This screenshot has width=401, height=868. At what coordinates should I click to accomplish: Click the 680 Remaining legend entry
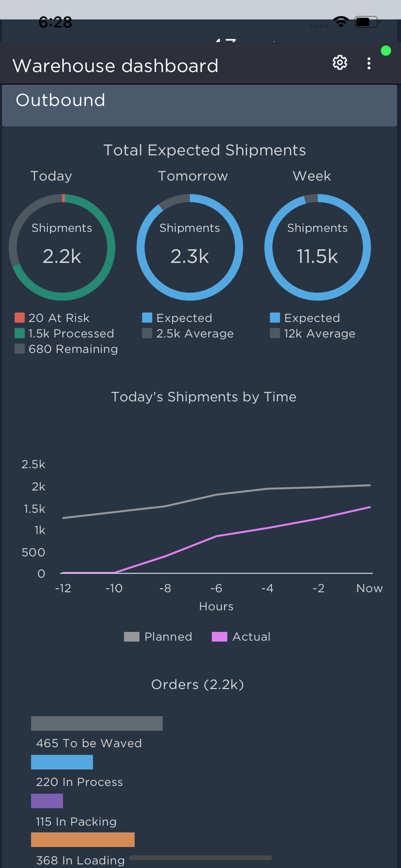[x=66, y=349]
